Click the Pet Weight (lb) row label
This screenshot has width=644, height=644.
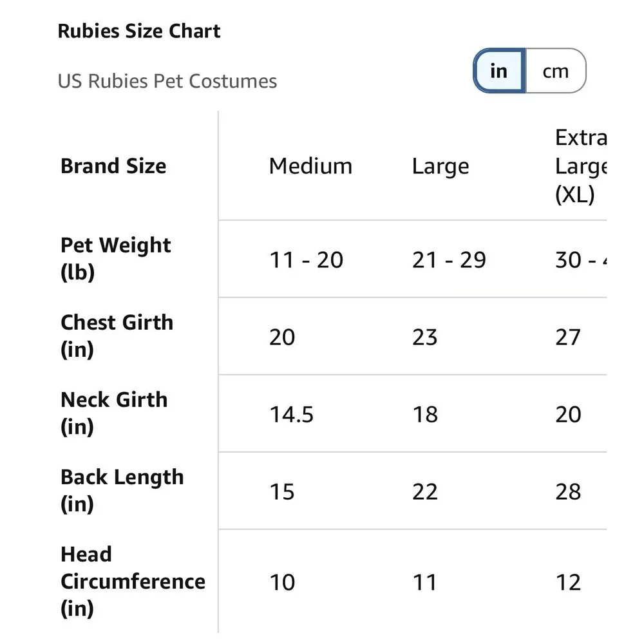coord(115,259)
